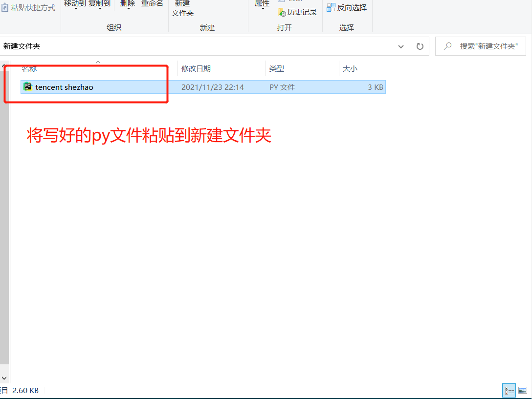Open the Move to (移动到) dropdown

click(75, 5)
